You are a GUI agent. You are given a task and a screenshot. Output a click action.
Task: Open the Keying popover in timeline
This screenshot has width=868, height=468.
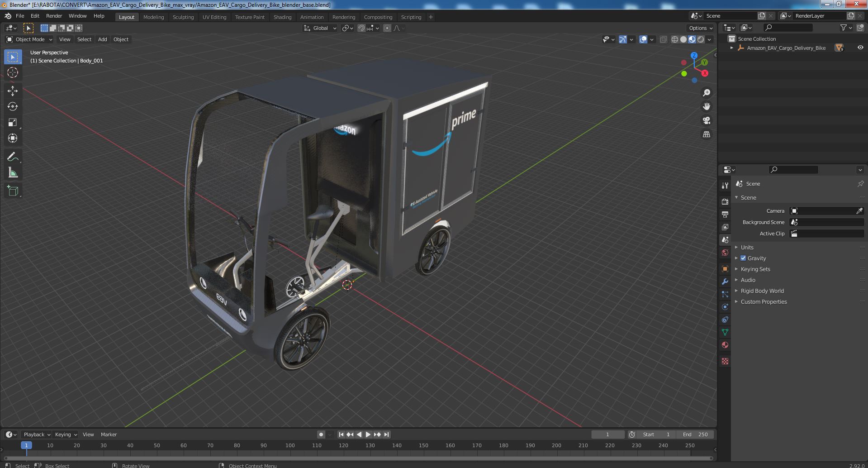(x=66, y=435)
